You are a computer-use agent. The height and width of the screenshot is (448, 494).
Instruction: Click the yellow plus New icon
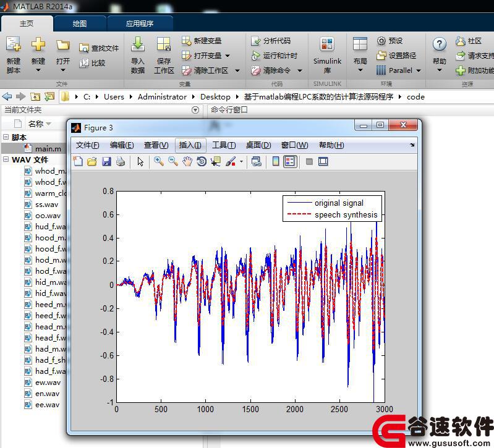[x=38, y=44]
